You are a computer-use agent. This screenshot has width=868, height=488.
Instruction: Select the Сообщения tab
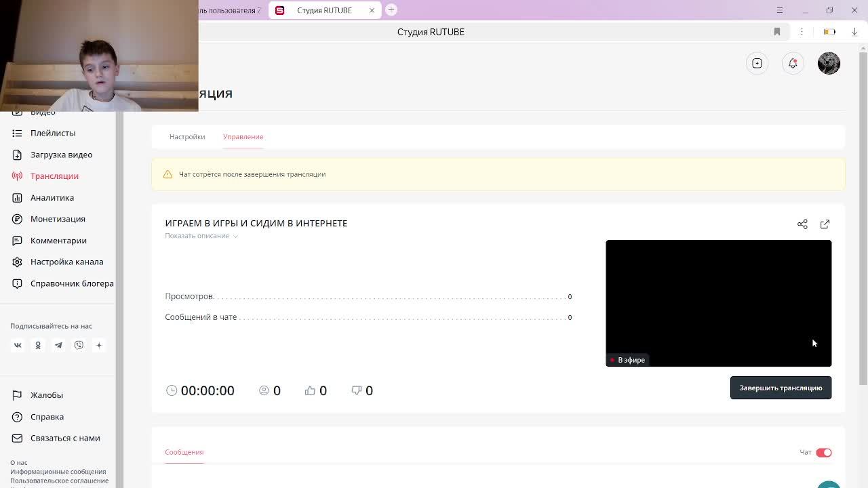coord(184,452)
